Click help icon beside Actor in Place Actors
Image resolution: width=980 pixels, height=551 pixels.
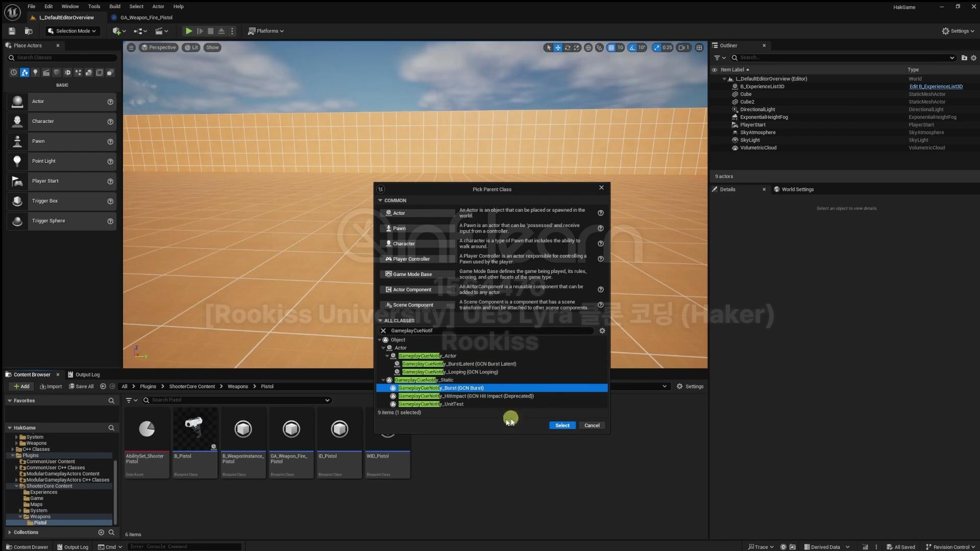pyautogui.click(x=110, y=102)
